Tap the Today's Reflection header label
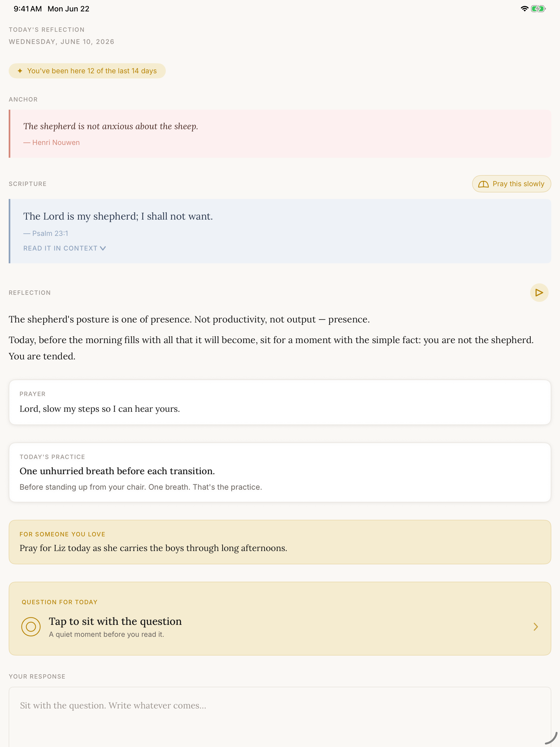The height and width of the screenshot is (747, 560). click(x=47, y=30)
